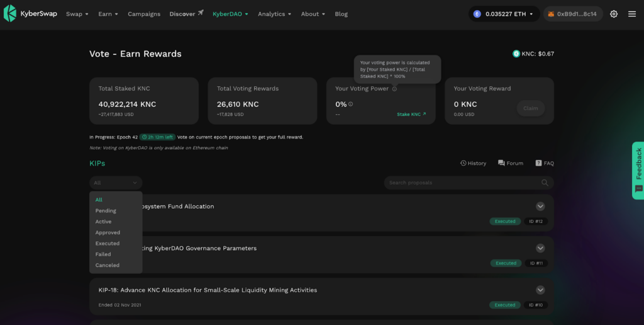Screen dimensions: 644x325
Task: Expand the KIP-18 proposal
Action: (540, 290)
